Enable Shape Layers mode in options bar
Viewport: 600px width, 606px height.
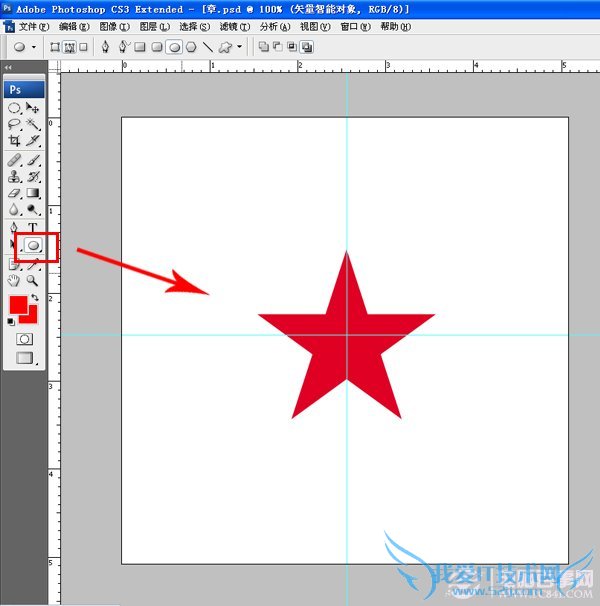pos(55,47)
